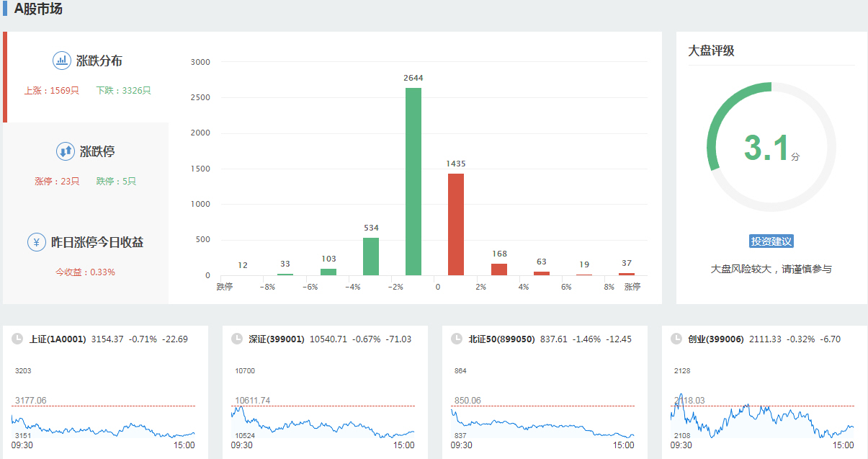Viewport: 868px width, 459px height.
Task: Click the red bar labeled 1435
Action: point(456,224)
